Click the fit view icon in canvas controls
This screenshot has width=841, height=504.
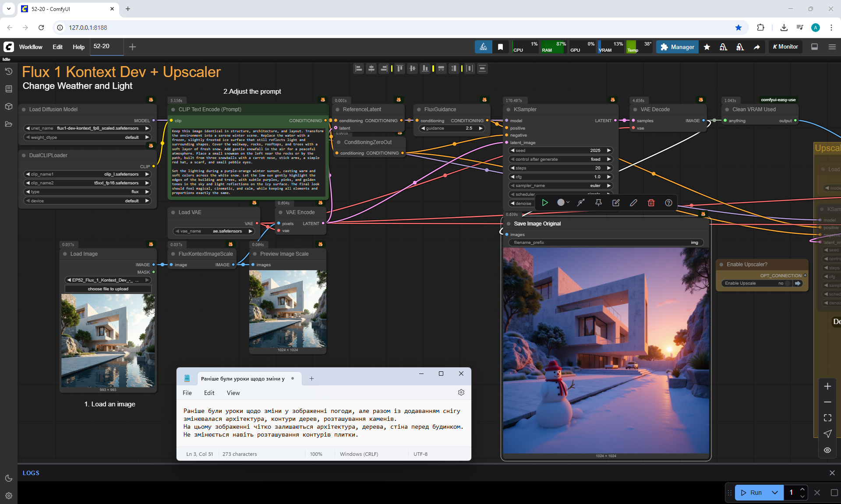coord(827,418)
